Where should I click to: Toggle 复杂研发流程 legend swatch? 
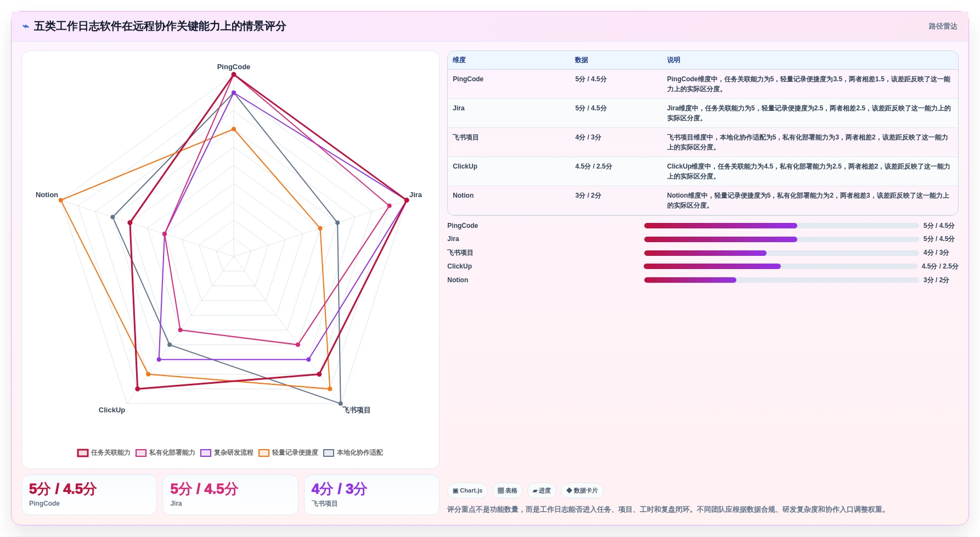[x=206, y=453]
